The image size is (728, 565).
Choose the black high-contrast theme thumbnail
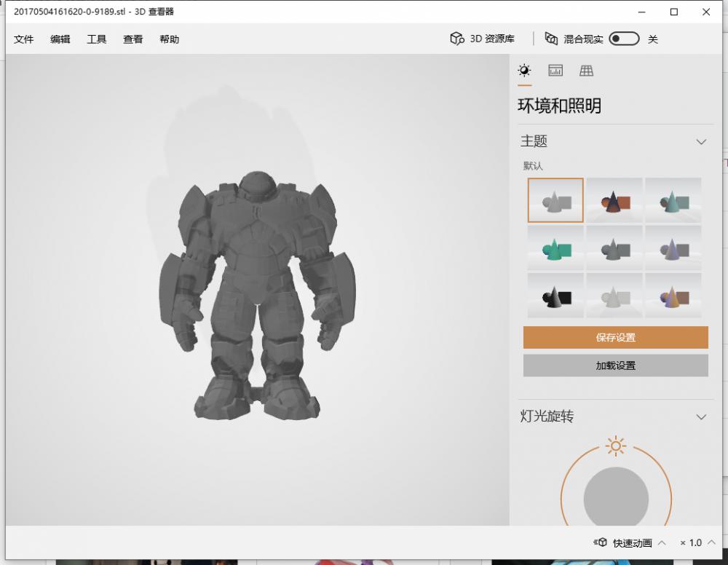coord(555,296)
